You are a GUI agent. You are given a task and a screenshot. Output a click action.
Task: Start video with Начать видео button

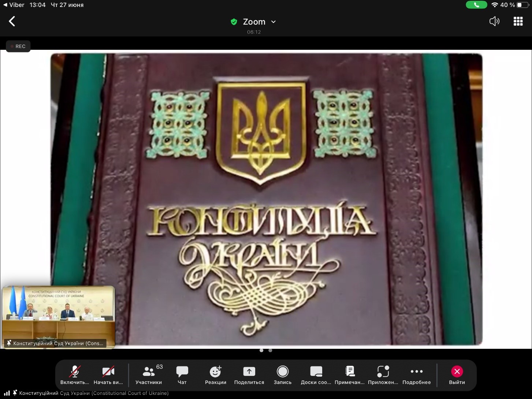coord(108,375)
